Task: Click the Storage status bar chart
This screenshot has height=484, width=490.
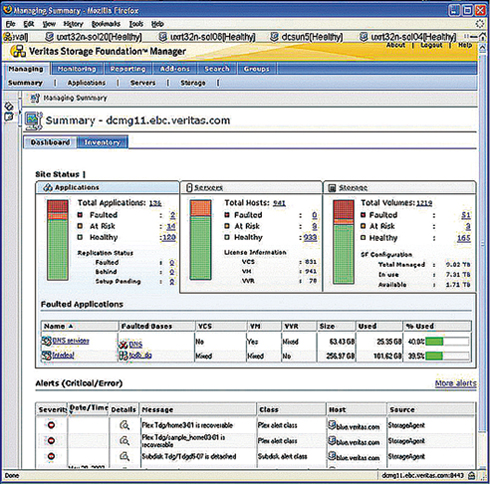Action: (343, 242)
